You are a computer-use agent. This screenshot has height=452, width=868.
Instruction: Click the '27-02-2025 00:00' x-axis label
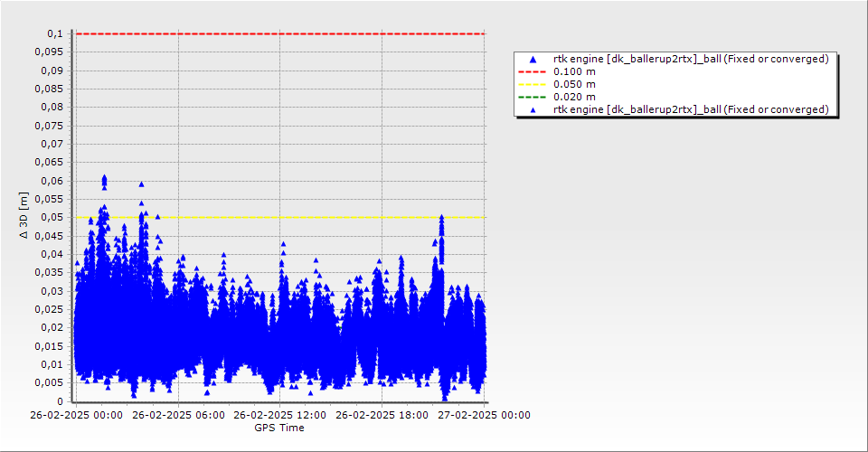pyautogui.click(x=484, y=415)
